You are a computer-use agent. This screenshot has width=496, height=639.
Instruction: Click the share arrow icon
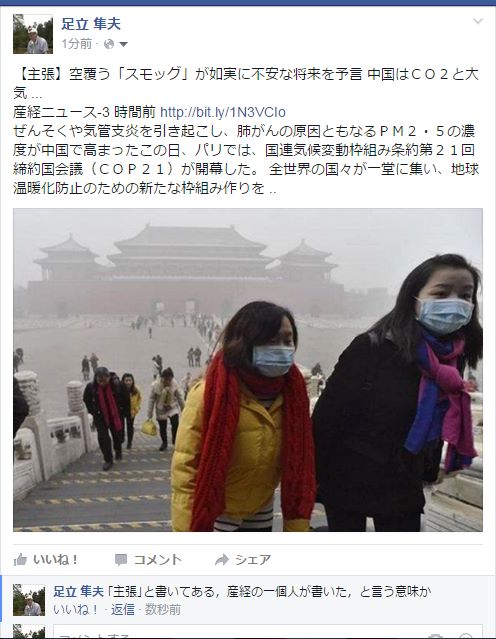click(222, 560)
